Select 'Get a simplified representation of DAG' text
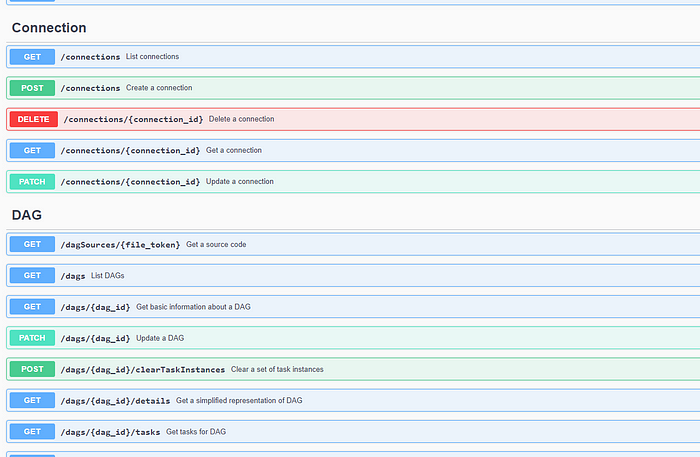This screenshot has width=700, height=457. click(239, 400)
